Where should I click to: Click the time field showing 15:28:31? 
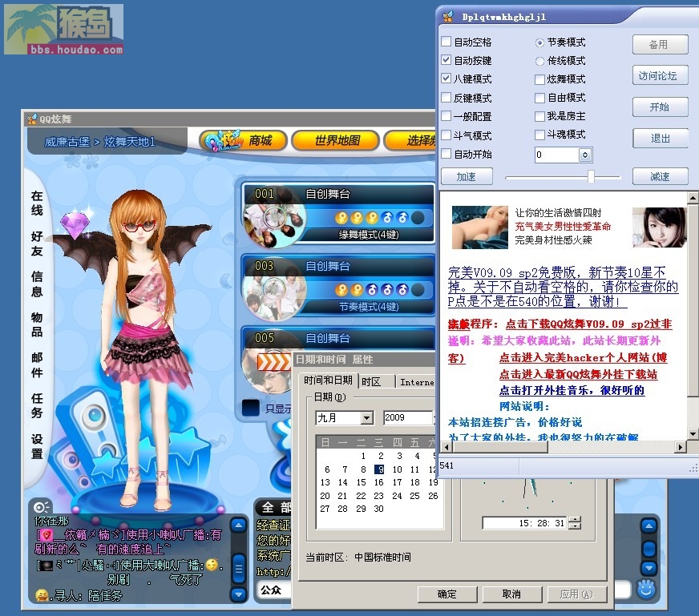coord(524,523)
